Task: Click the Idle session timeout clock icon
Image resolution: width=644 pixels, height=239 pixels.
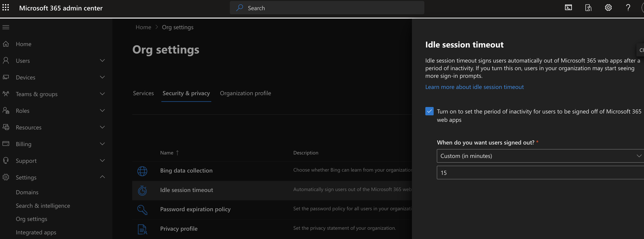Action: (x=142, y=190)
